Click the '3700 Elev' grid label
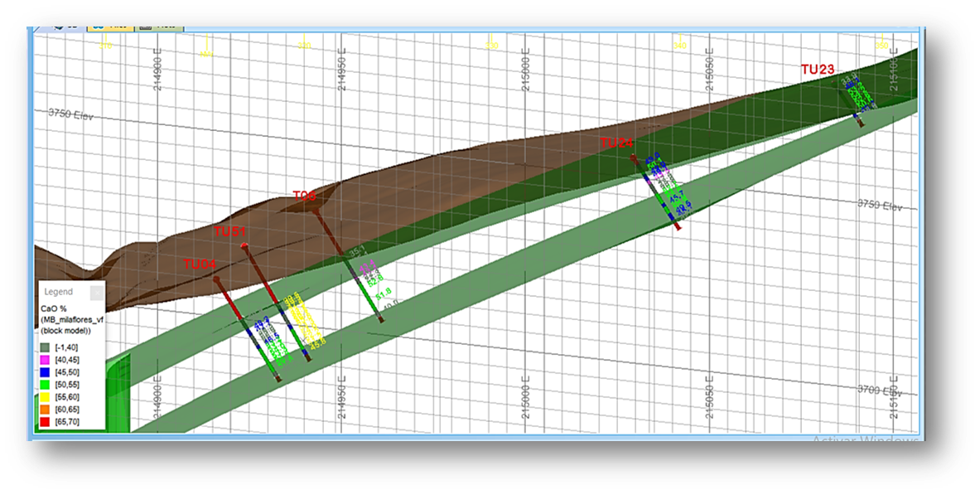Screen dimensions: 980x495 [x=880, y=391]
